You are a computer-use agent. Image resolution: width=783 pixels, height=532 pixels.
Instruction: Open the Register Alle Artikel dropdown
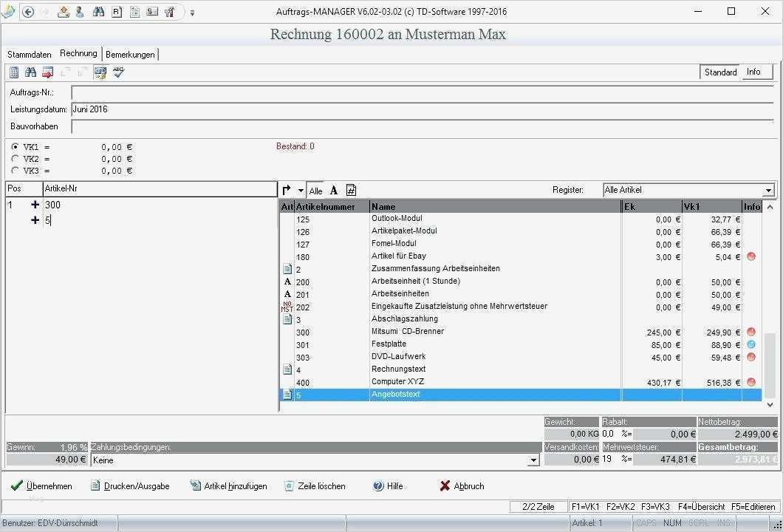769,191
